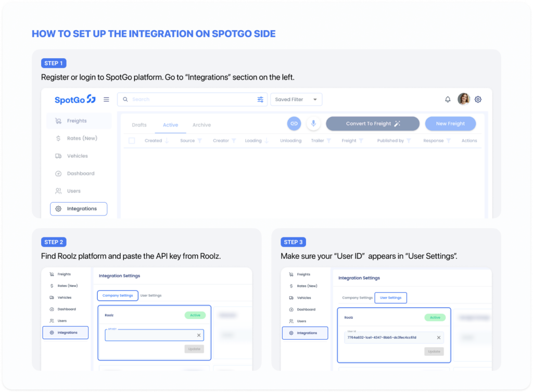Open Users in Step 1 sidebar
Viewport: 533px width, 392px height.
click(x=68, y=191)
